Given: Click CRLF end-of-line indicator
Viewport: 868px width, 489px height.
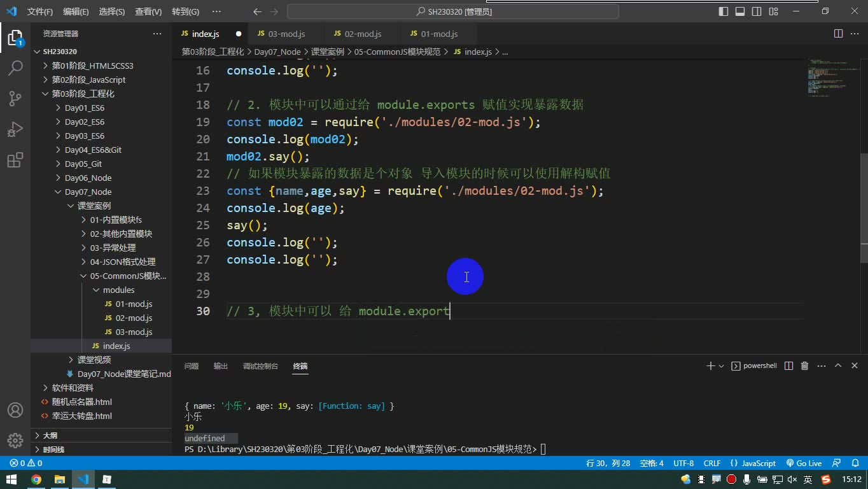Looking at the screenshot, I should pyautogui.click(x=712, y=464).
